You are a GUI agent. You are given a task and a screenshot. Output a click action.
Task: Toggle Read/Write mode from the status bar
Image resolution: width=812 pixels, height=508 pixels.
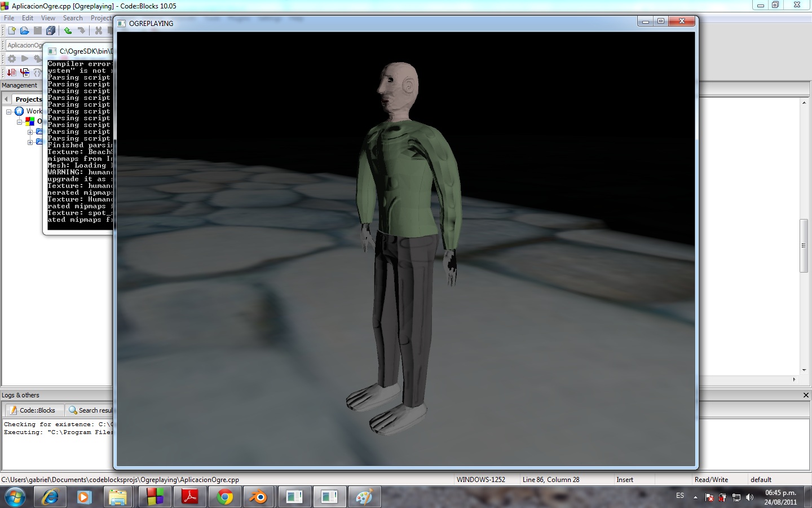tap(711, 479)
